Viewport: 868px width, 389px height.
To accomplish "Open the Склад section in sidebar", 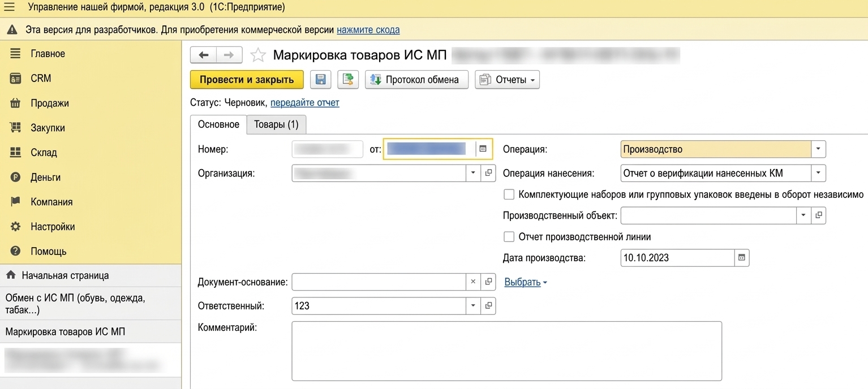I will [x=44, y=153].
